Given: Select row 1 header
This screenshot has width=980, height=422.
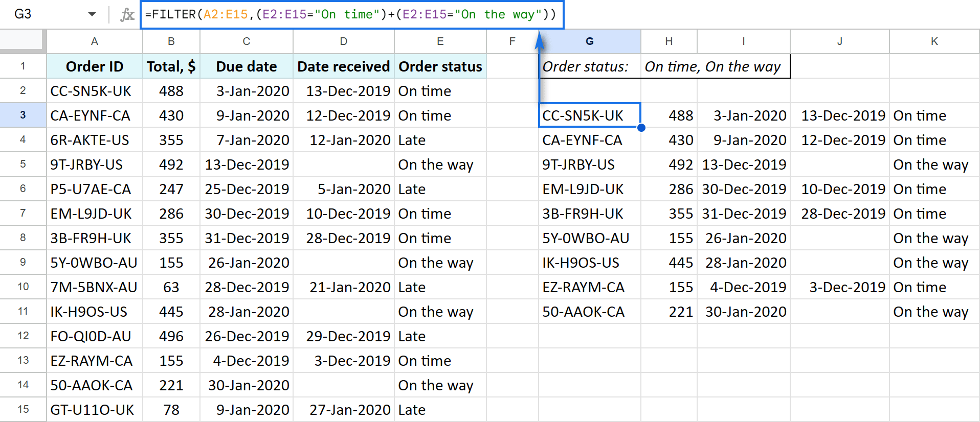Looking at the screenshot, I should coord(23,66).
